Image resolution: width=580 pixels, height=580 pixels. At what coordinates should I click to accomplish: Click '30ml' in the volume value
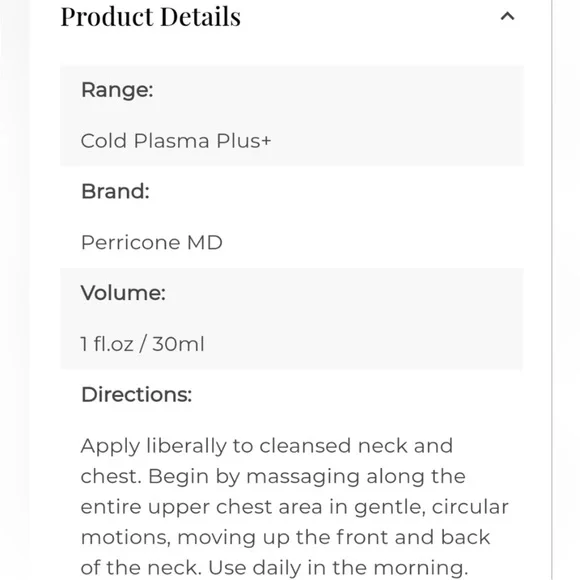pyautogui.click(x=178, y=344)
